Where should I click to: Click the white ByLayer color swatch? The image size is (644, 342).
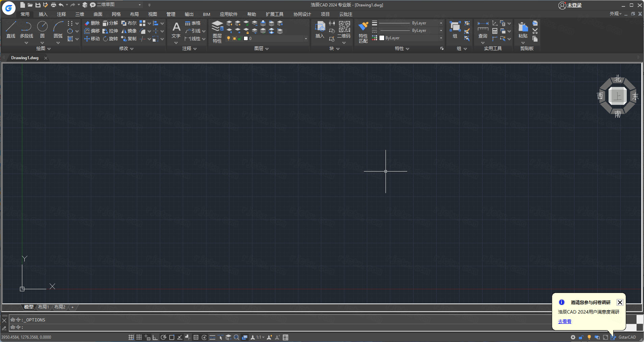pyautogui.click(x=381, y=38)
